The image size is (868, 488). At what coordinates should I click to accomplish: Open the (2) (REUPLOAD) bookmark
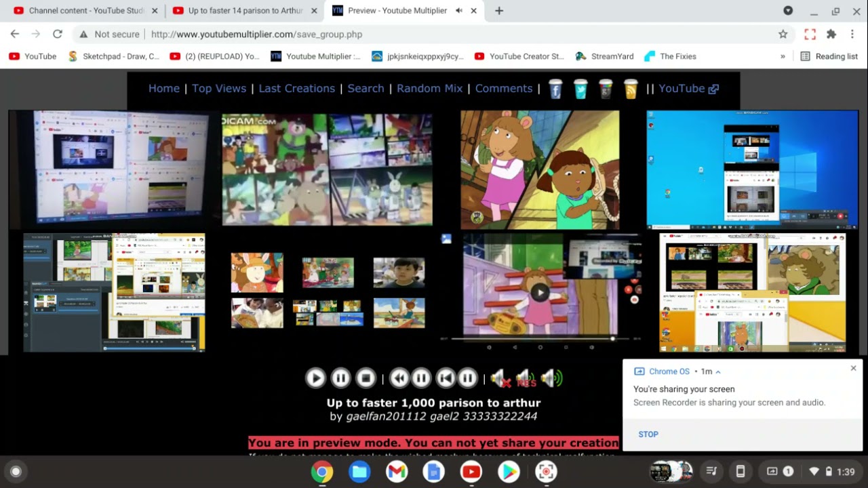pyautogui.click(x=215, y=56)
